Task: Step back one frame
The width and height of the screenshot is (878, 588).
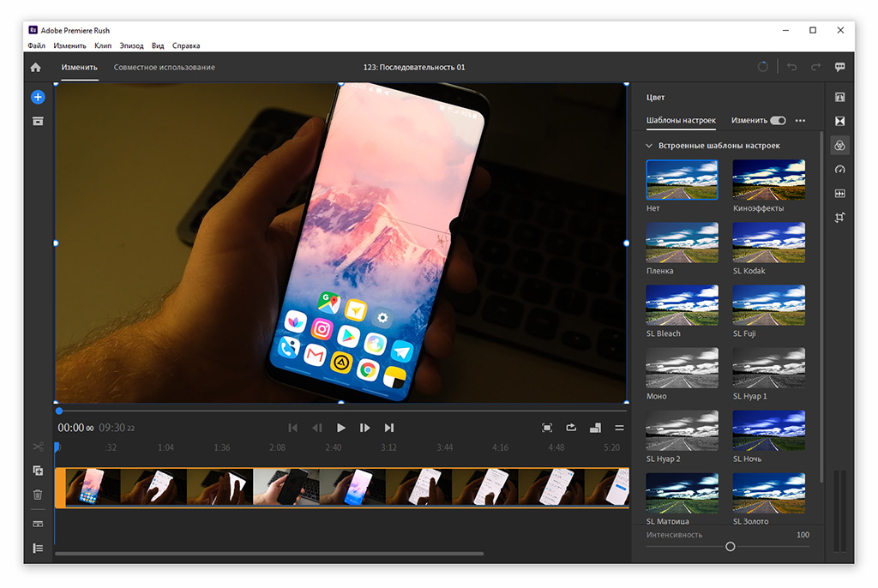Action: tap(317, 428)
